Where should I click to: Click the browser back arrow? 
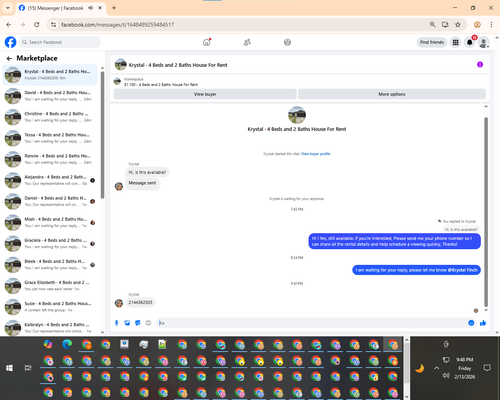coord(9,25)
